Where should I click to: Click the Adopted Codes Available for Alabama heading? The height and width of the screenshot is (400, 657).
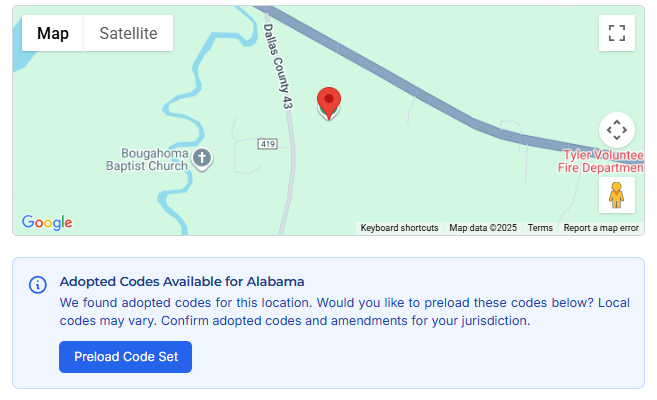[x=182, y=281]
